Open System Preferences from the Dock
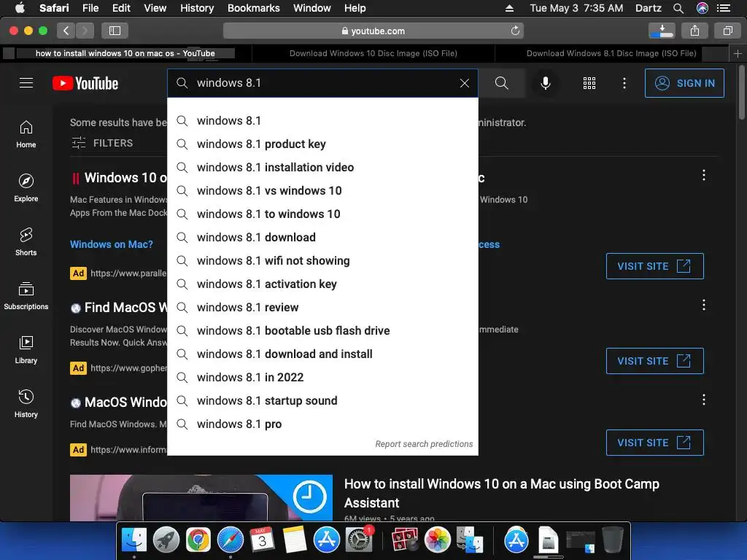Screen dimensions: 747x560 [359, 540]
